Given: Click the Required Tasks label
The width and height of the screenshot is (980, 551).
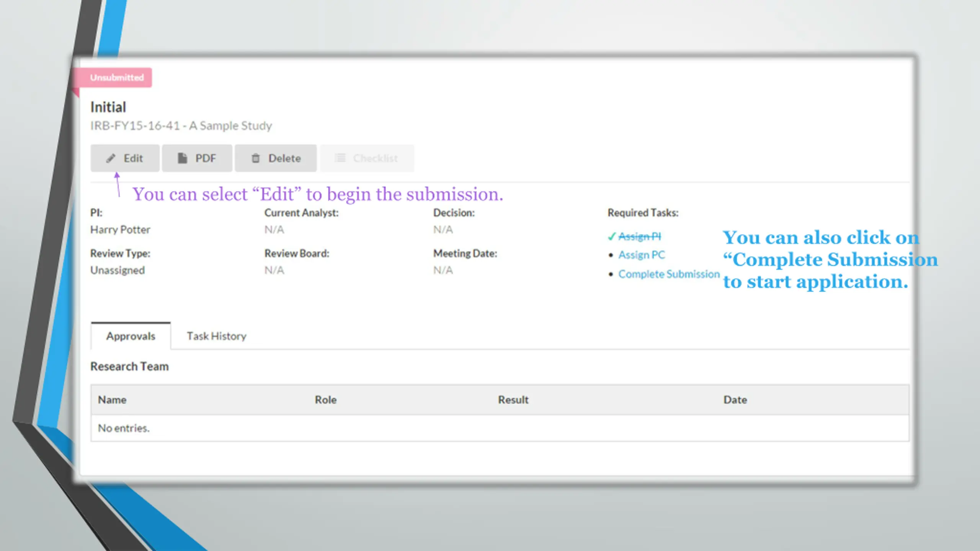Looking at the screenshot, I should (x=643, y=213).
